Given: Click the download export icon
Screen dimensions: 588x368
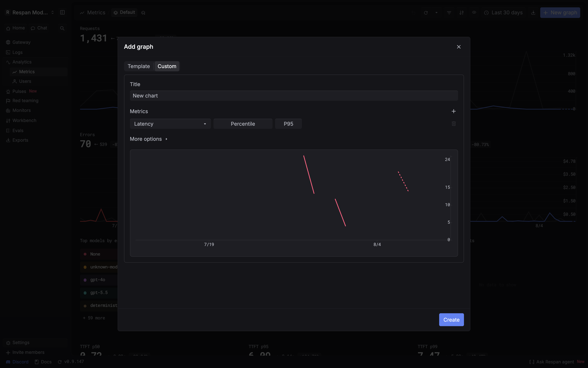Looking at the screenshot, I should [x=533, y=13].
